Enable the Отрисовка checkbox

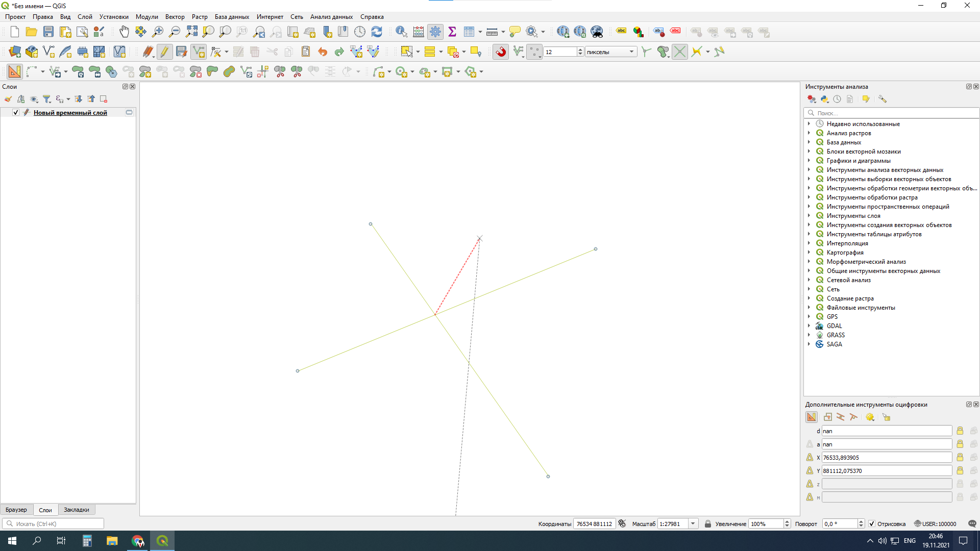[872, 523]
